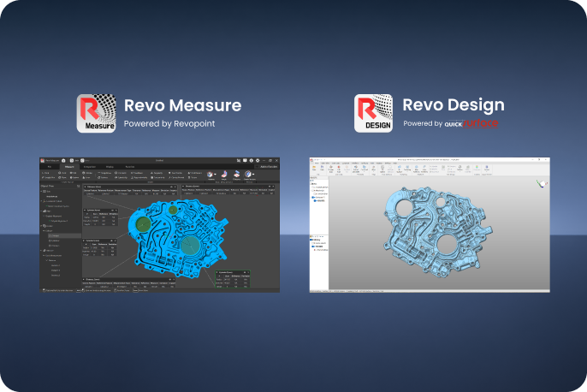
Task: Click the Revo Measure heading text
Action: (183, 105)
